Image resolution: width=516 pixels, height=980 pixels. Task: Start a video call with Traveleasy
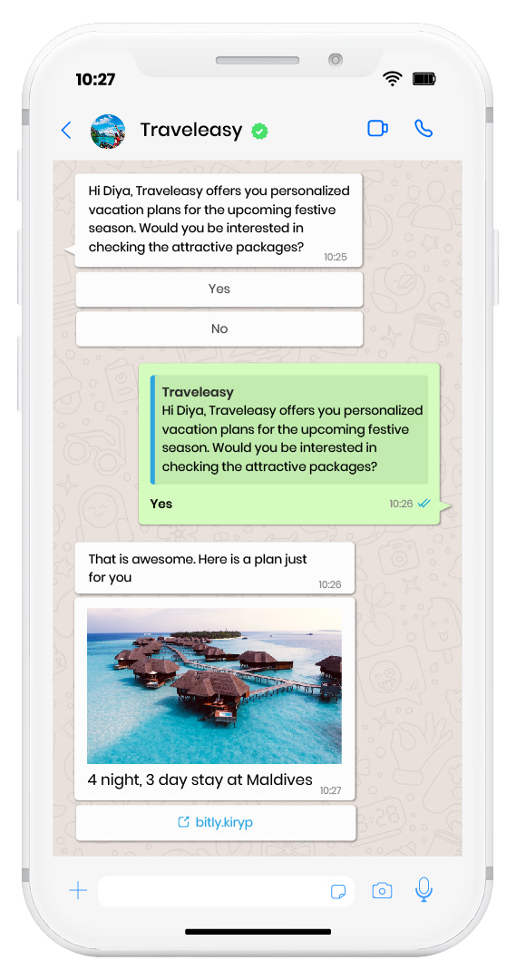pos(378,129)
